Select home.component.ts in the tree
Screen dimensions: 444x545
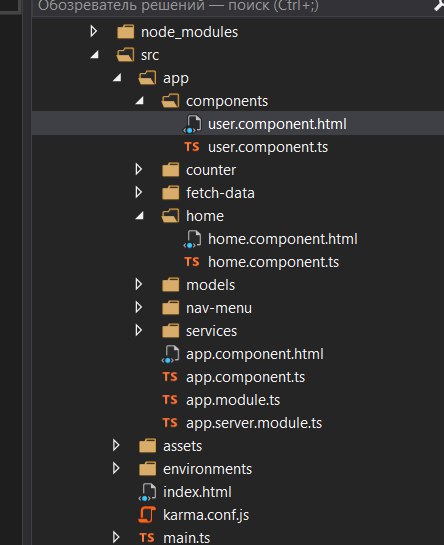[273, 262]
